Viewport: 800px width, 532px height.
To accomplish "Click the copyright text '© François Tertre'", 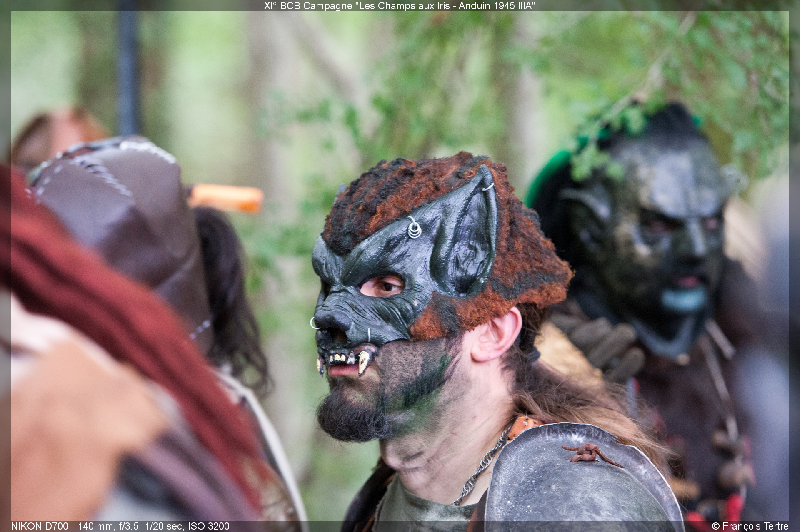I will [x=750, y=526].
